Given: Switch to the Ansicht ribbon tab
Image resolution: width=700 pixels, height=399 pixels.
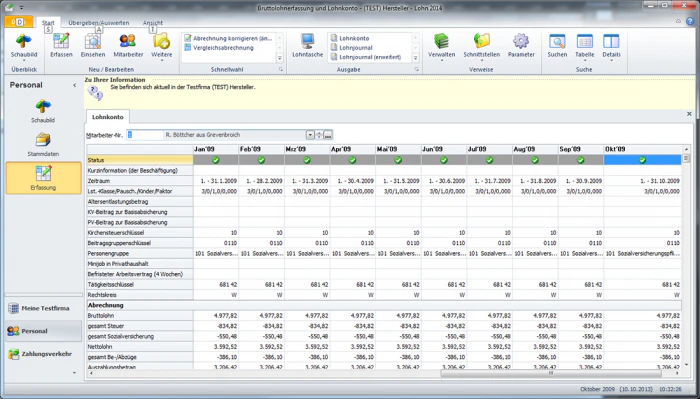Looking at the screenshot, I should pyautogui.click(x=153, y=23).
